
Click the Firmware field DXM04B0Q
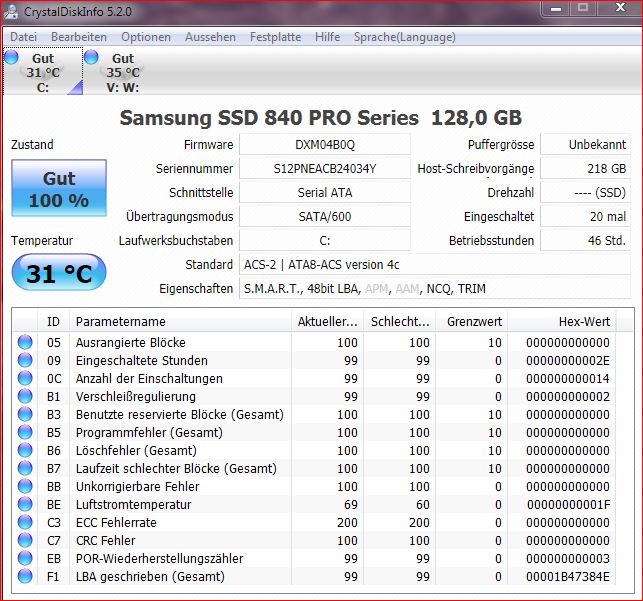pos(325,144)
